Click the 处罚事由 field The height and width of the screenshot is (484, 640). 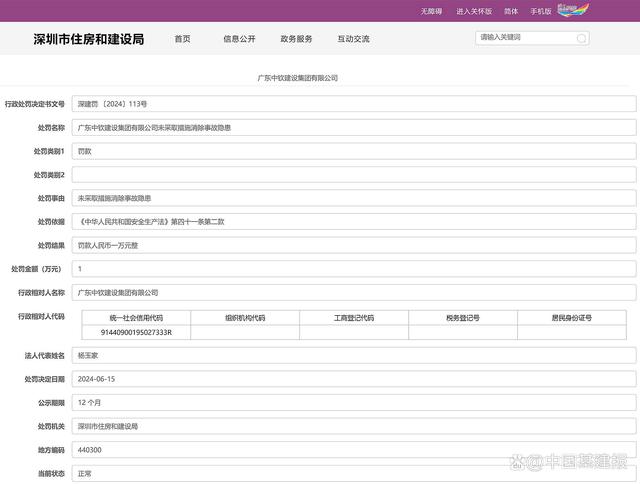click(x=354, y=198)
